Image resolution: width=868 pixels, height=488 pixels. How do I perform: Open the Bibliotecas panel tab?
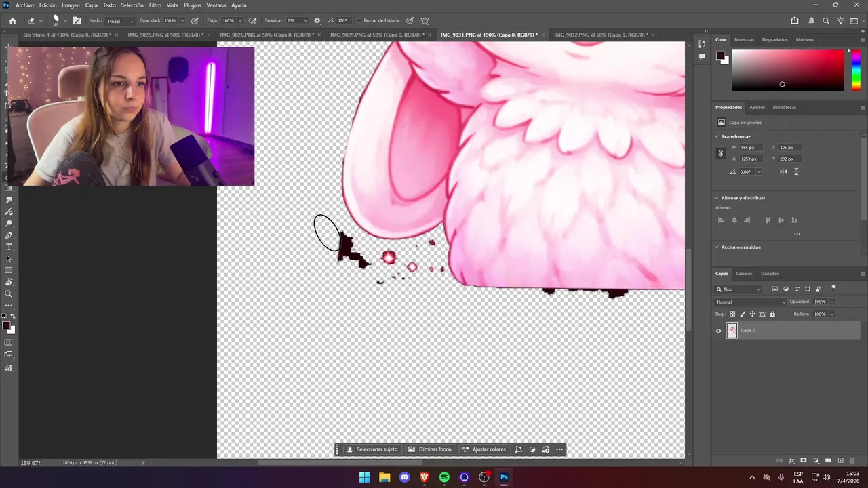coord(785,107)
